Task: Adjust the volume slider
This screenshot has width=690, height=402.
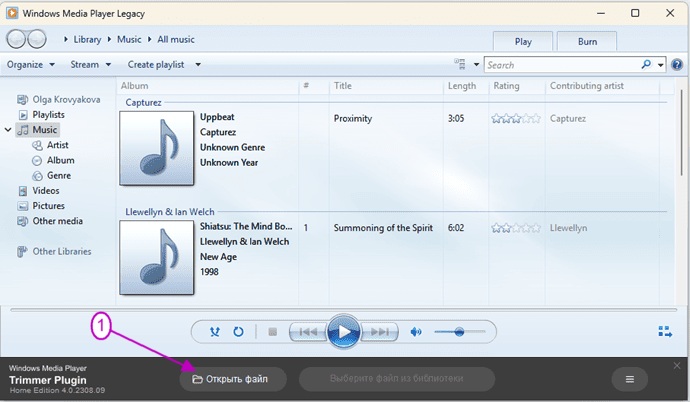Action: click(x=459, y=332)
